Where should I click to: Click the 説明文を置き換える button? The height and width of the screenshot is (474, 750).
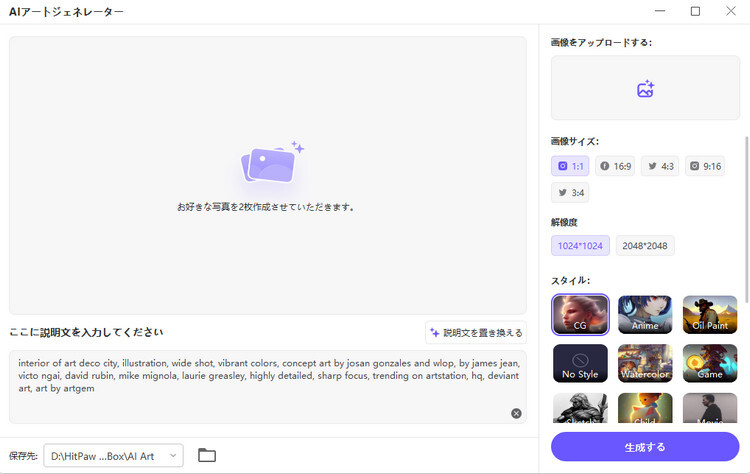click(476, 332)
